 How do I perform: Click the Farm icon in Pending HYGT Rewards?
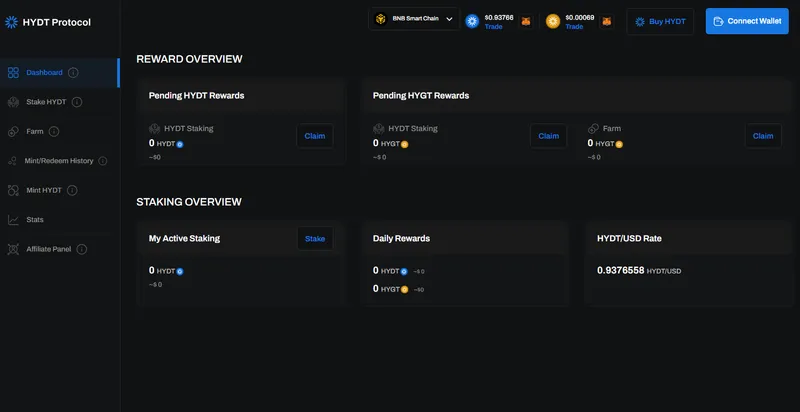click(593, 128)
